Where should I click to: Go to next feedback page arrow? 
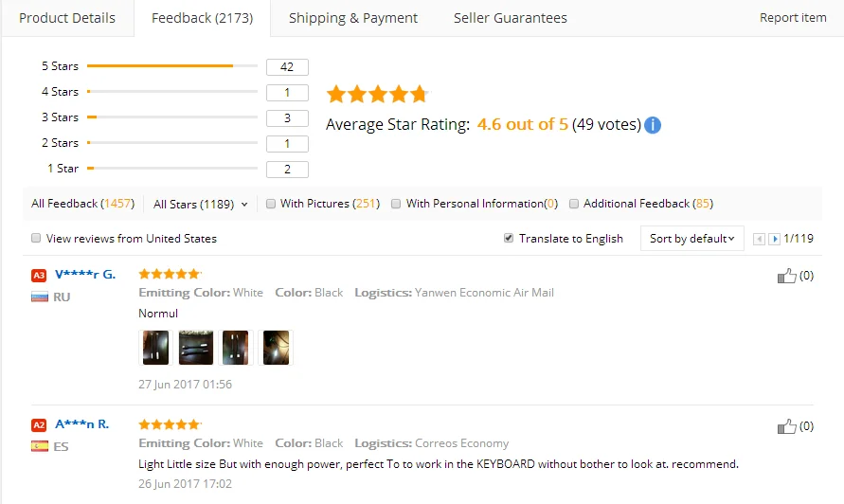click(x=774, y=239)
